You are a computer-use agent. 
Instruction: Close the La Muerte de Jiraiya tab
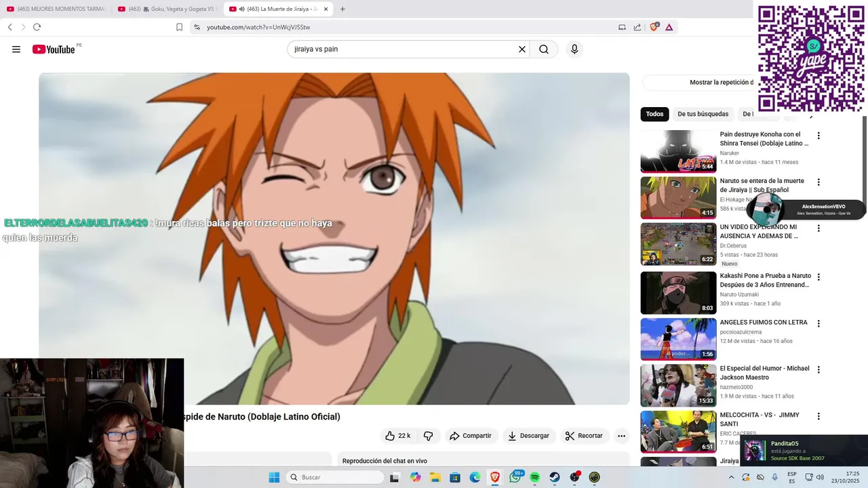click(326, 9)
